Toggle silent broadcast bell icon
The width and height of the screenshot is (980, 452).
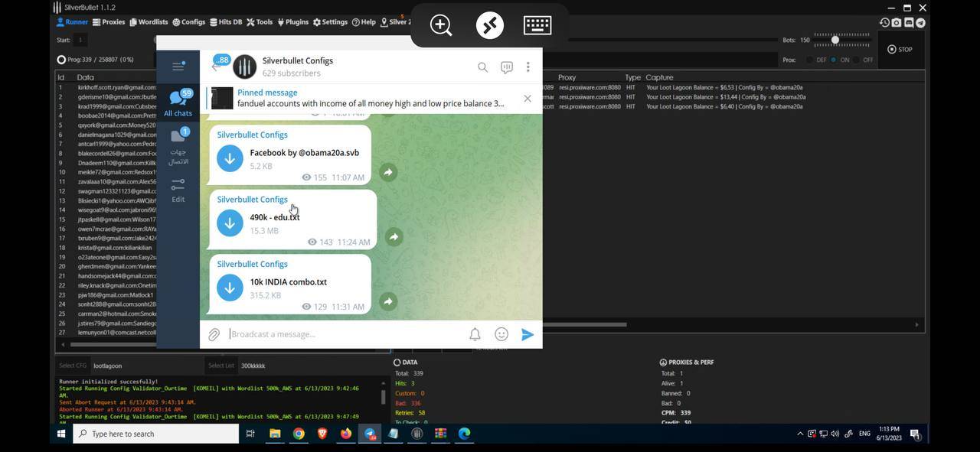pos(475,334)
